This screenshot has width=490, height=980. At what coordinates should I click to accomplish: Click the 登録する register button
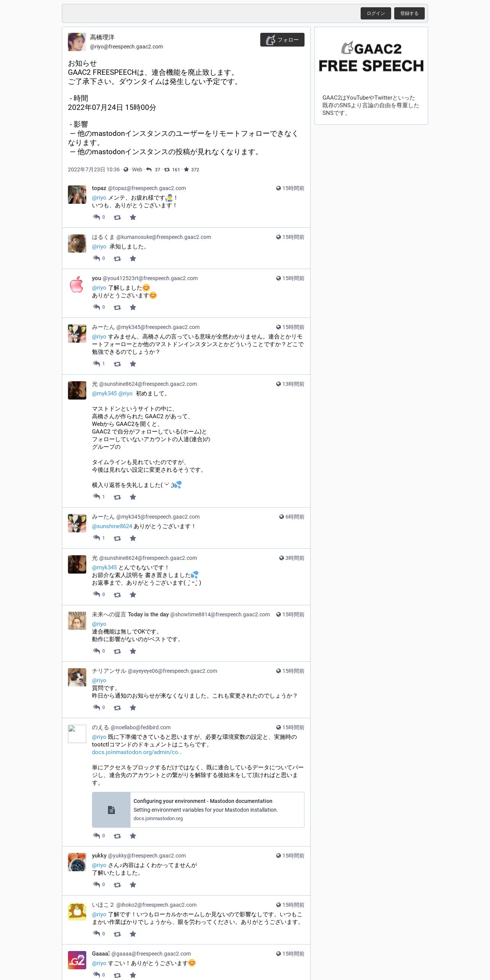pos(409,13)
